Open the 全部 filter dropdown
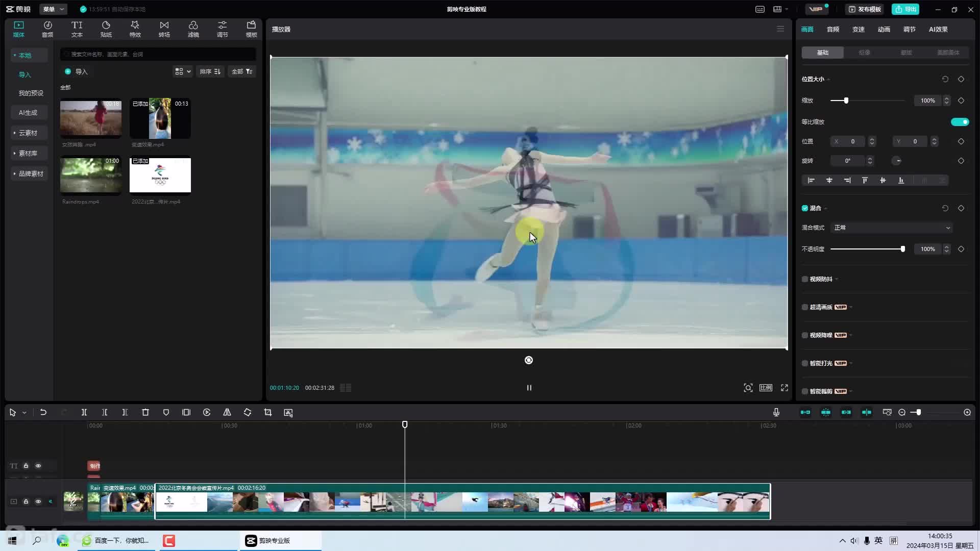This screenshot has width=980, height=551. 242,71
